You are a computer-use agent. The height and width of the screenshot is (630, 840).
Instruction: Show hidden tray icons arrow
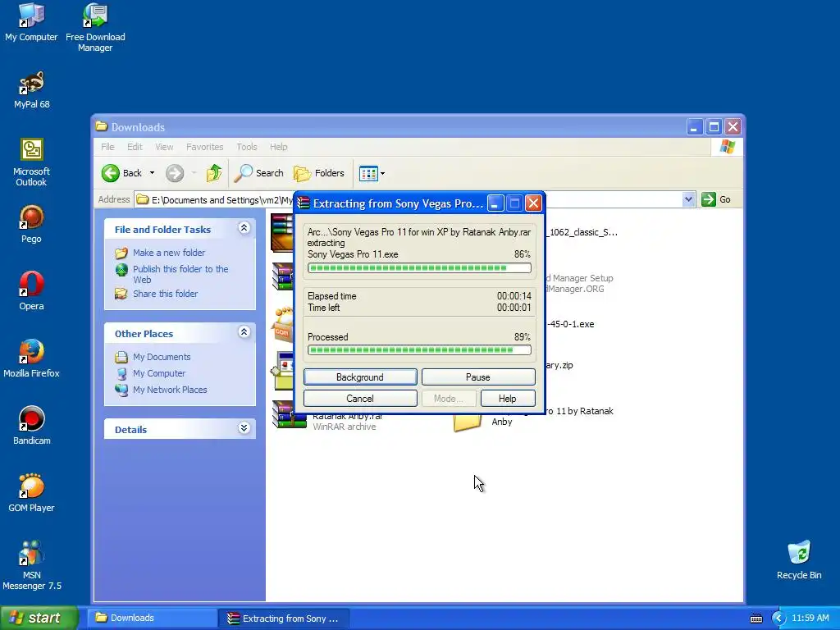[778, 619]
